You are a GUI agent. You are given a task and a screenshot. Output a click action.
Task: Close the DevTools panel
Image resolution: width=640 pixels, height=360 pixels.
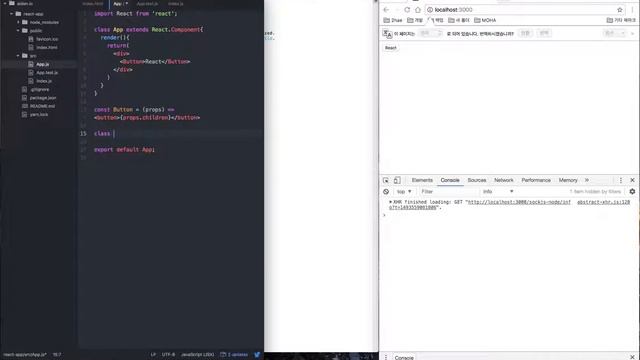tap(633, 180)
